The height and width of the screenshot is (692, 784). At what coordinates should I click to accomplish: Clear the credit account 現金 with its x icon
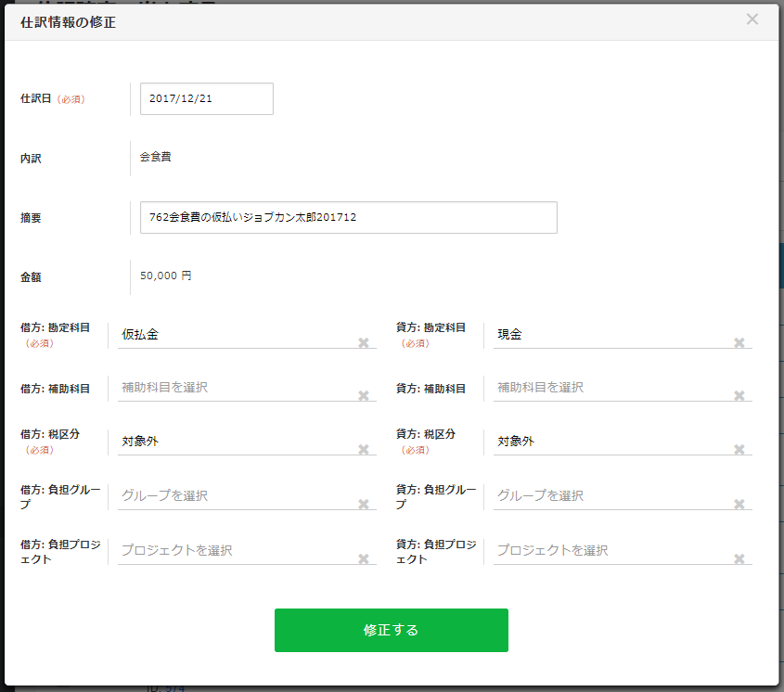739,342
